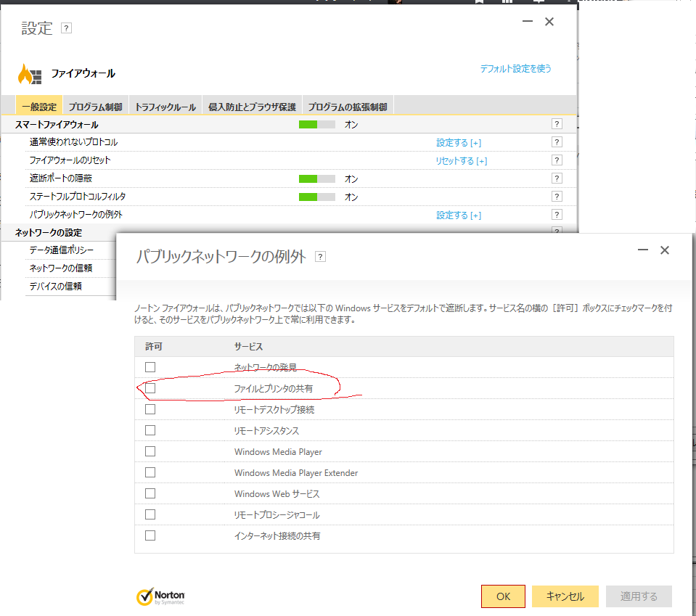Select データ通信ポリシー row
The width and height of the screenshot is (696, 616).
click(x=62, y=250)
